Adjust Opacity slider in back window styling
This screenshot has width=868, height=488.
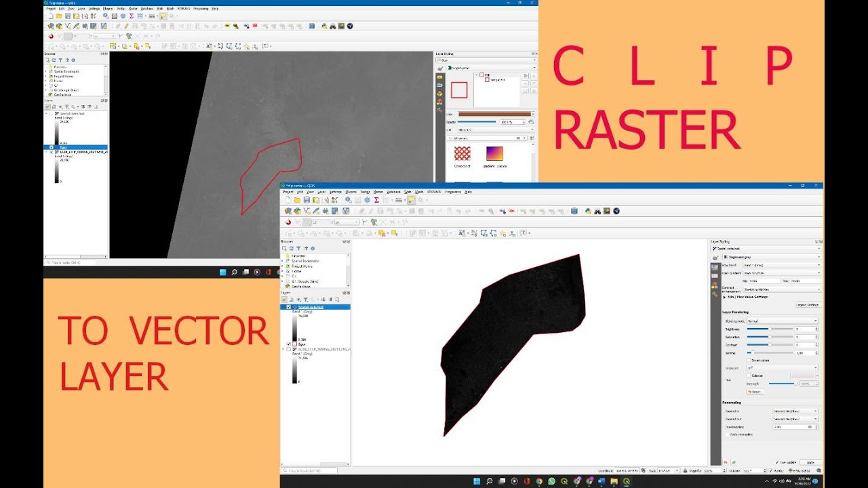(x=477, y=122)
